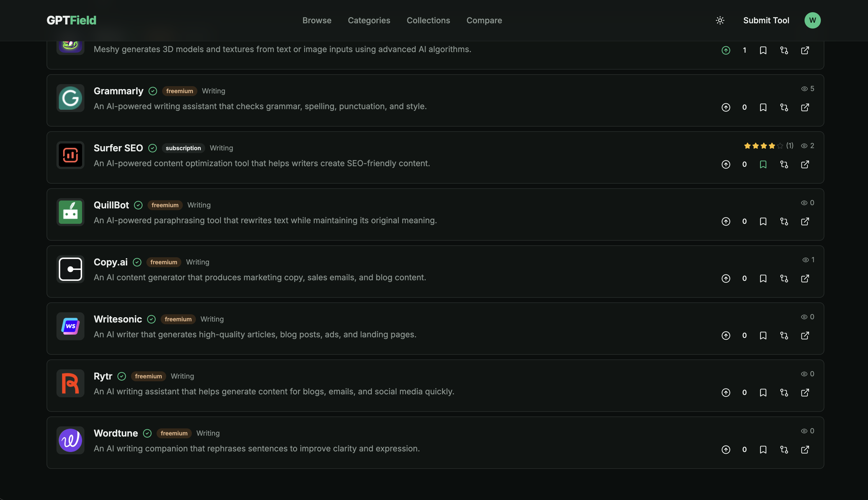This screenshot has width=868, height=500.
Task: Open the Compare page
Action: click(x=484, y=21)
